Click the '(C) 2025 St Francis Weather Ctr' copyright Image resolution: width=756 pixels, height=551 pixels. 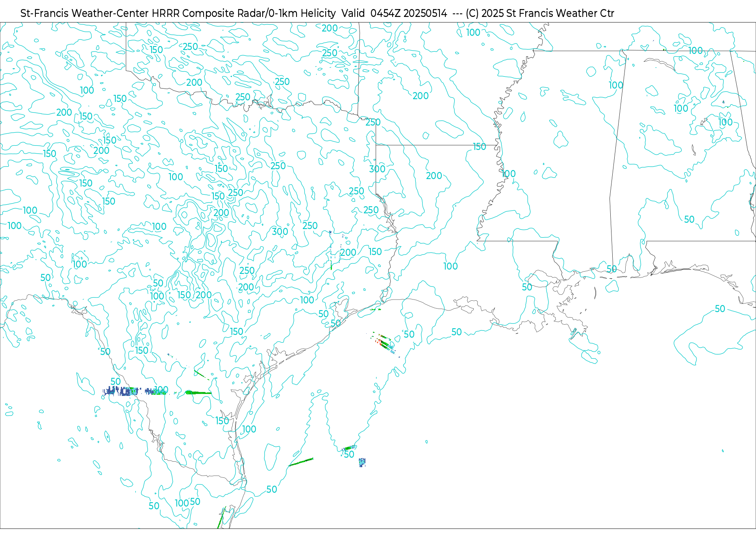[540, 13]
